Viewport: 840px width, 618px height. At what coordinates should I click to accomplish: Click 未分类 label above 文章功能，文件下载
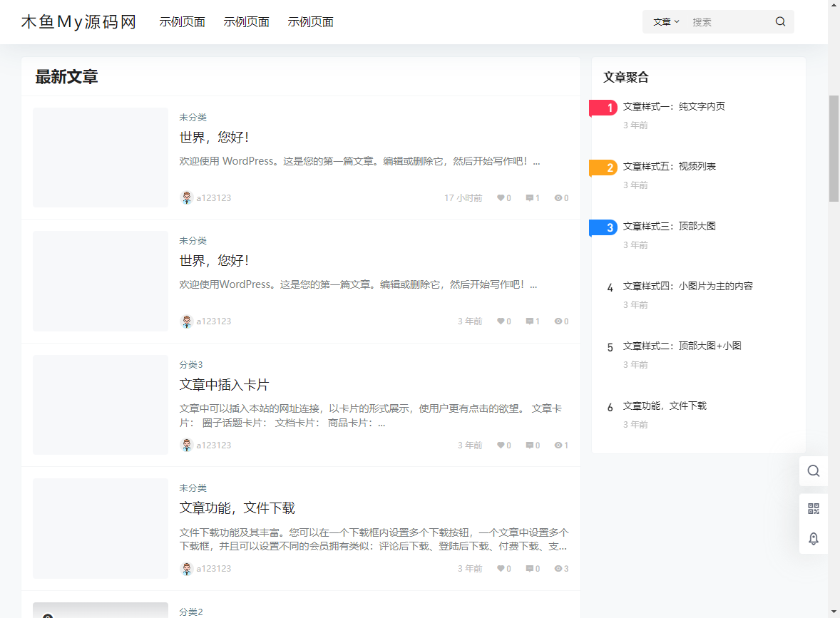(x=193, y=488)
